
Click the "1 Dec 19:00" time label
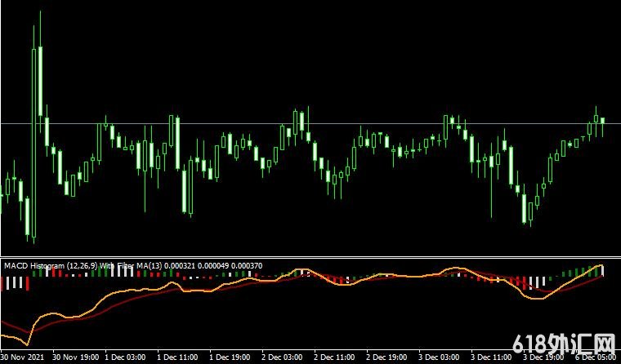[x=230, y=357]
